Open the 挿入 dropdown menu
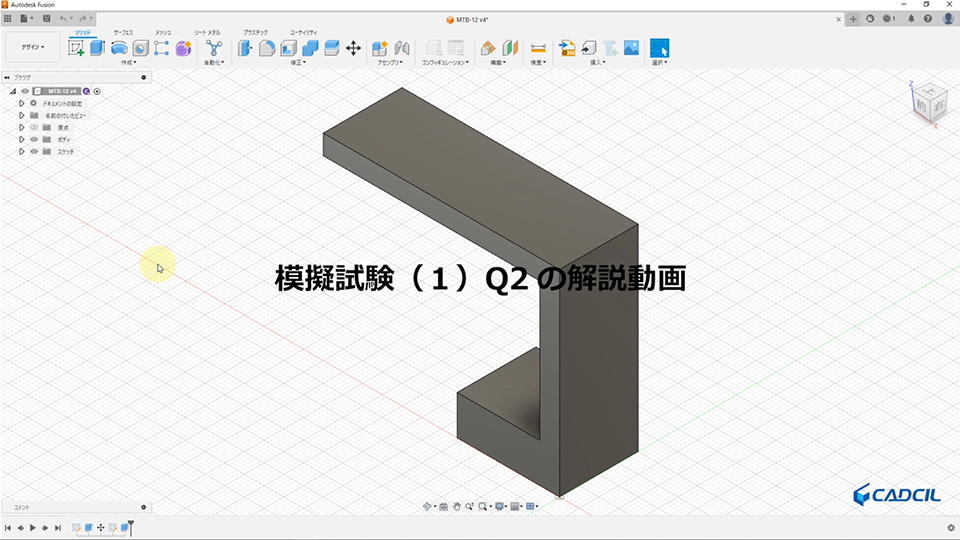 [x=598, y=62]
